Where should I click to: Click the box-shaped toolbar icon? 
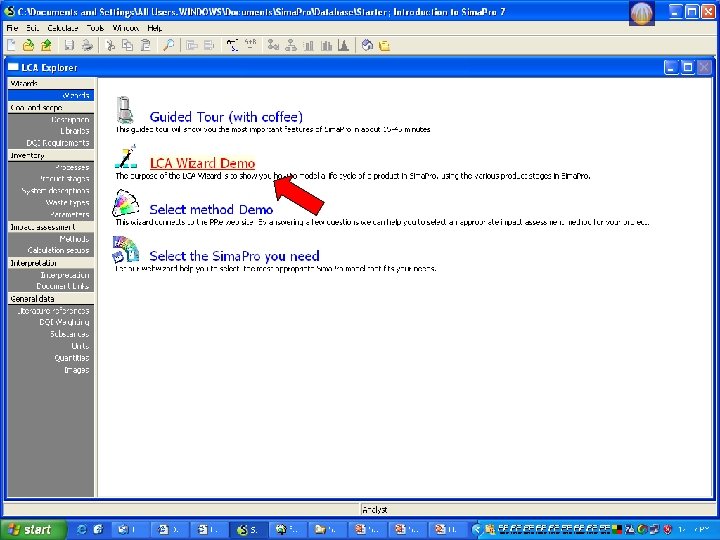(367, 45)
